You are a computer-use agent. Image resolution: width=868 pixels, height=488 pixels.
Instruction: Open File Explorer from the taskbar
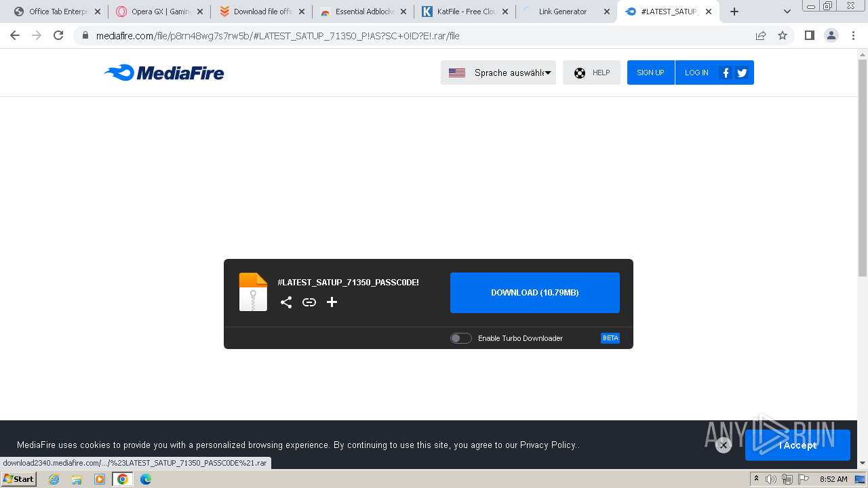pos(77,479)
